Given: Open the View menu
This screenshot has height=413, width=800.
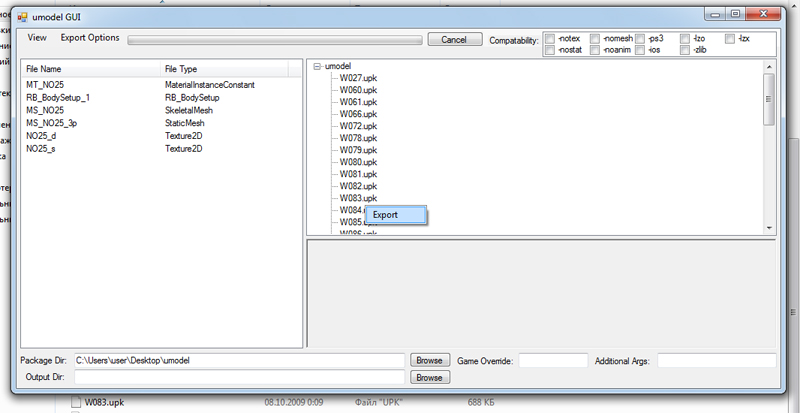Looking at the screenshot, I should pyautogui.click(x=37, y=37).
